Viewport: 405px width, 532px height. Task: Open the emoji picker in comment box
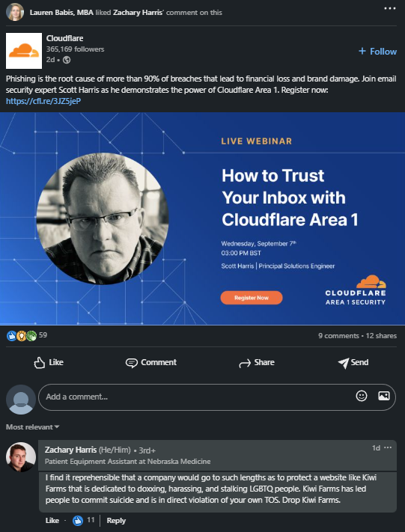pyautogui.click(x=362, y=396)
